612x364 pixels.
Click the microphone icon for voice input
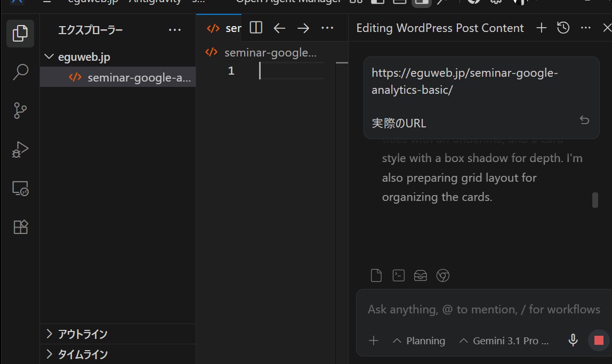[573, 340]
